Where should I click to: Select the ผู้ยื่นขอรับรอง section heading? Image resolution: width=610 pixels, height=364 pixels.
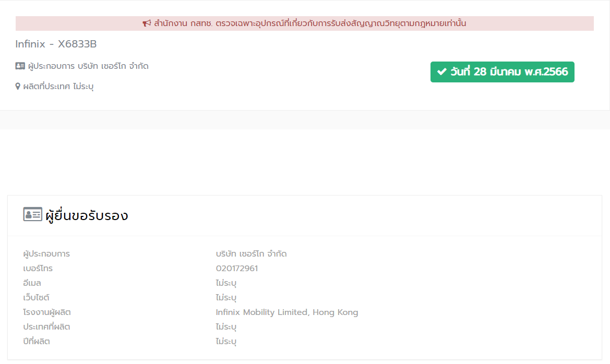click(x=87, y=215)
